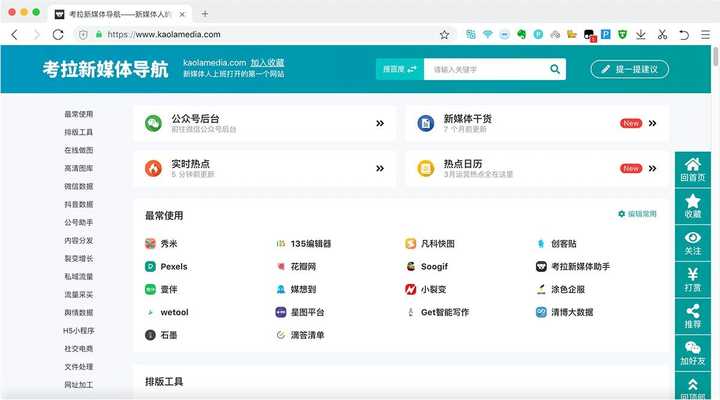Open the browser hamburger menu
Screen dimensions: 720x400
click(705, 34)
